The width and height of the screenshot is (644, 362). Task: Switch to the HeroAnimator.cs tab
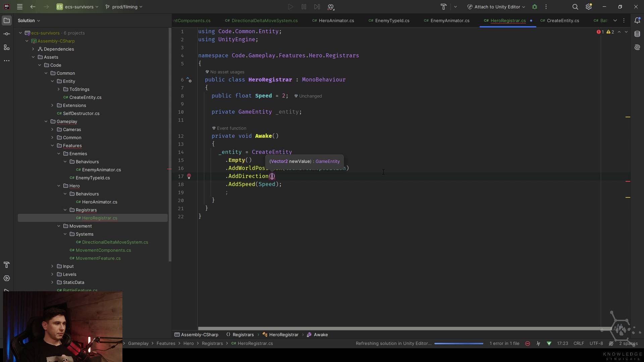click(x=336, y=21)
